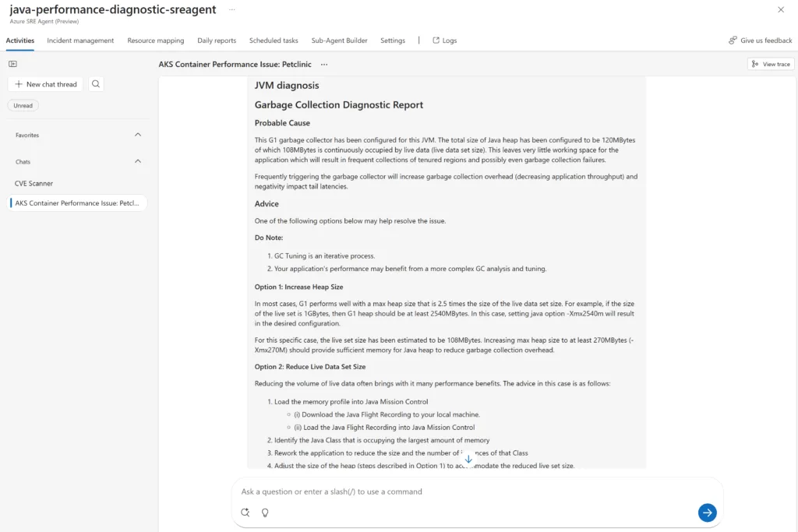Open the ellipsis menu beside the Petclinic title
Viewport: 798px width, 532px height.
tap(324, 65)
